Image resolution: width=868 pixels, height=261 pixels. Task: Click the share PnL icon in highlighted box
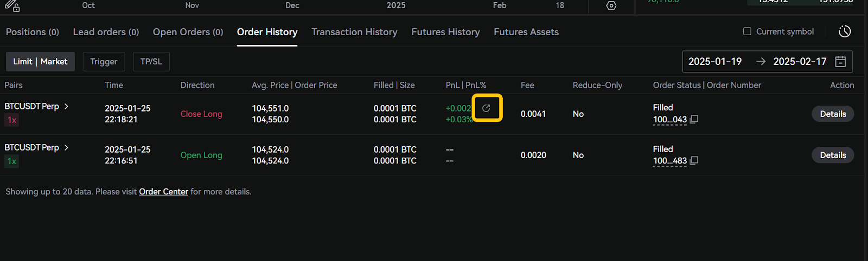pos(487,108)
